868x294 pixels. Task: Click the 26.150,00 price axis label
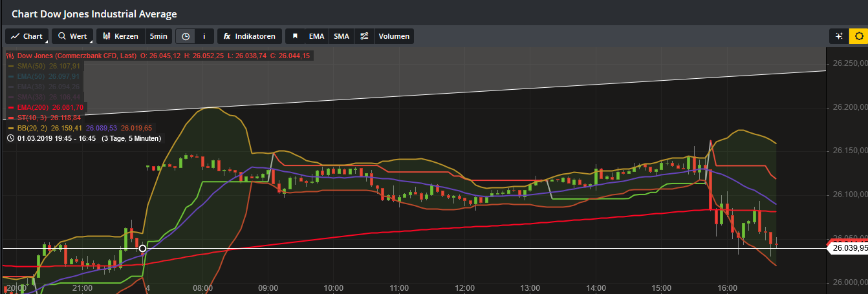[x=849, y=151]
